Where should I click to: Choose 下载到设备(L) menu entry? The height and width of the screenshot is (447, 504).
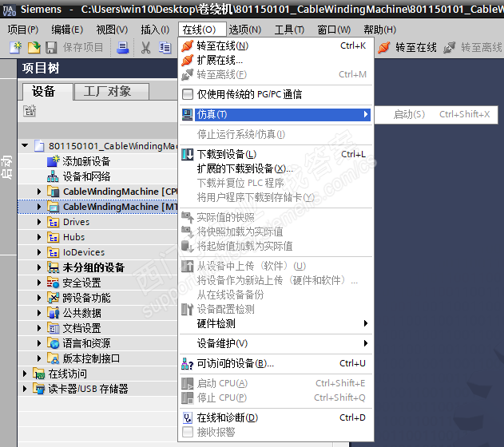(x=276, y=155)
